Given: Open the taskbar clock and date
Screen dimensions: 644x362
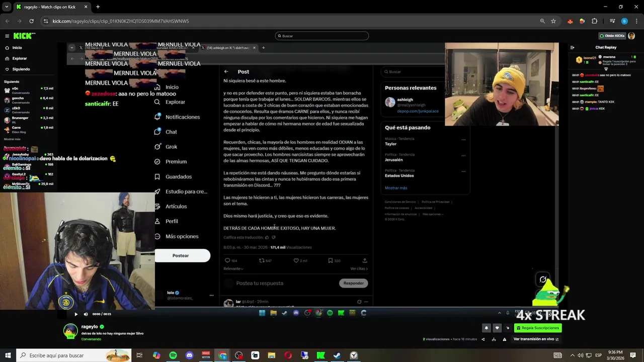Looking at the screenshot, I should [615, 355].
